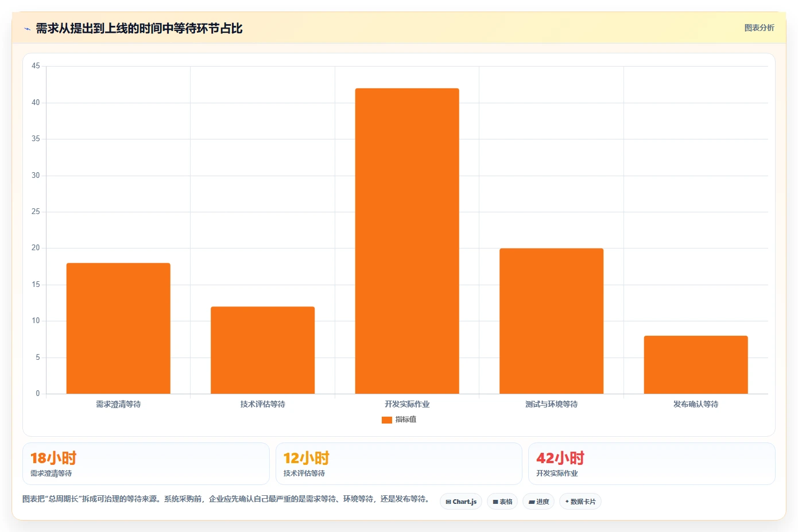Click 需求澄清等待 caption under 18小时
This screenshot has width=798, height=532.
click(51, 473)
